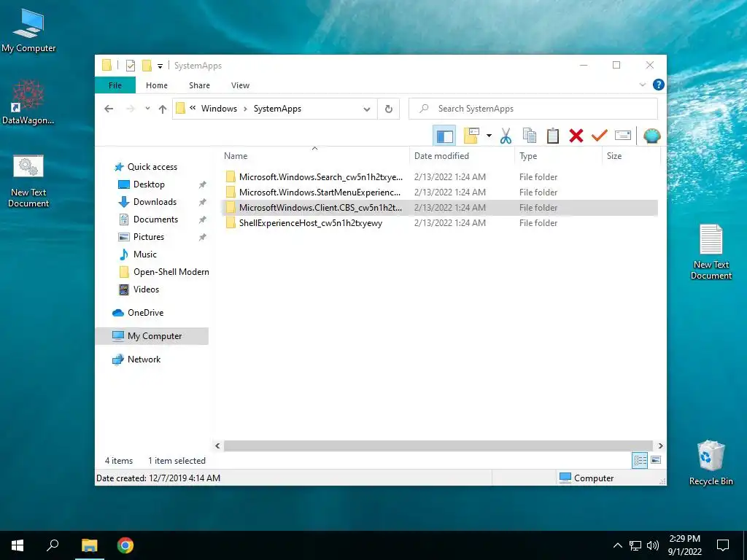This screenshot has height=560, width=747.
Task: Go back with the Back arrow
Action: (x=109, y=109)
